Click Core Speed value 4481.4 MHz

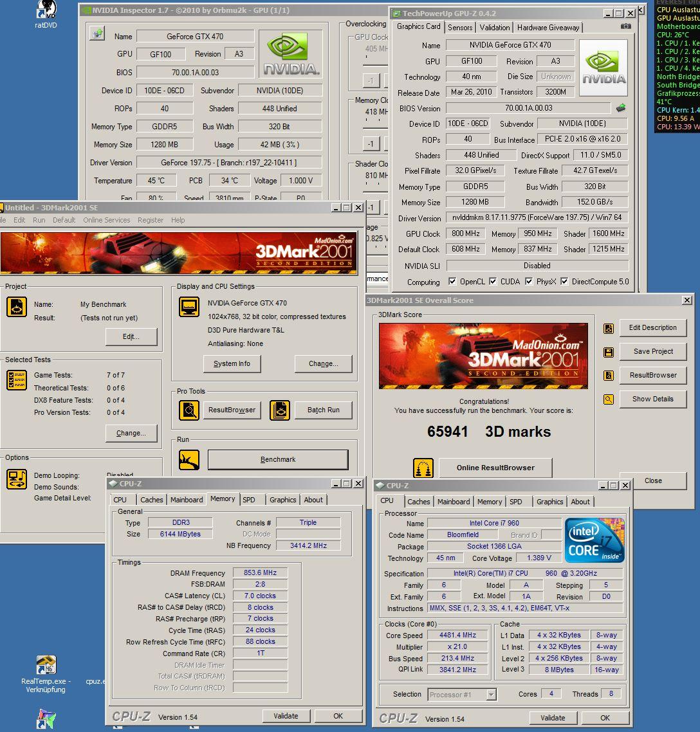tap(457, 635)
